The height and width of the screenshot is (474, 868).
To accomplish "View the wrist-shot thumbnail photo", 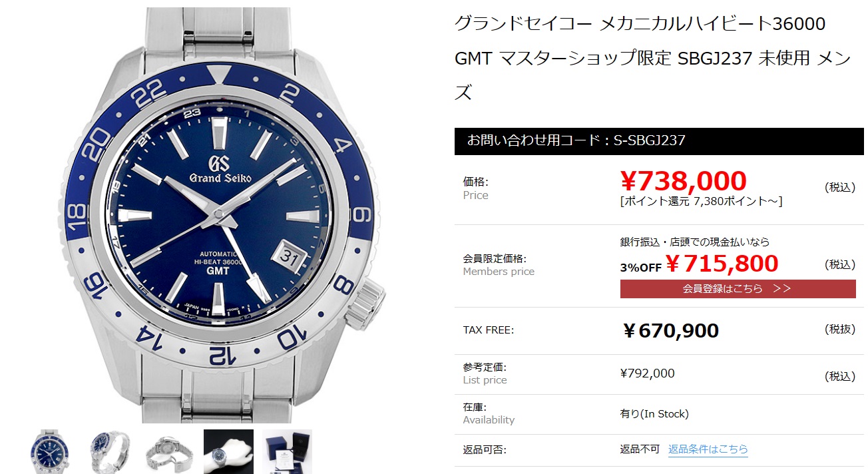I will (x=228, y=451).
